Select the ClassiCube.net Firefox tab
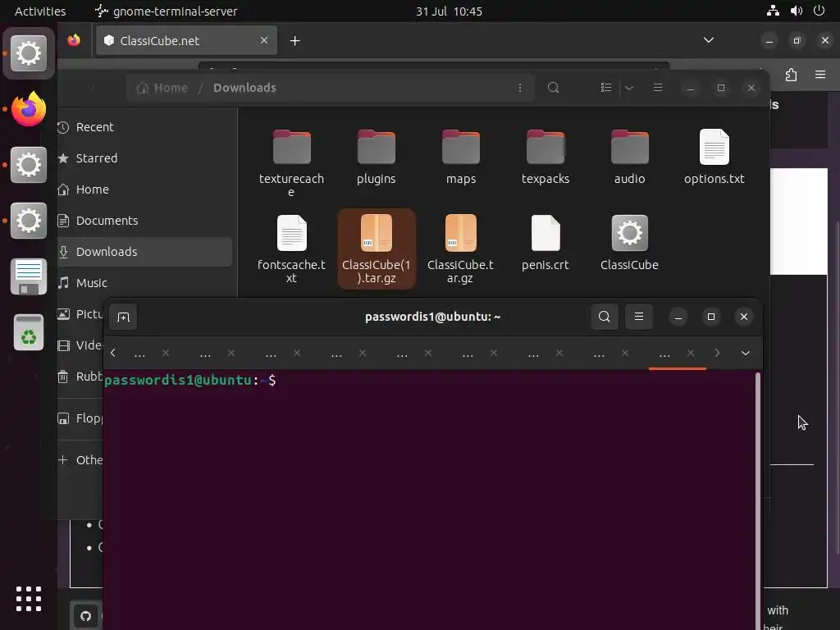The image size is (840, 630). (x=186, y=41)
